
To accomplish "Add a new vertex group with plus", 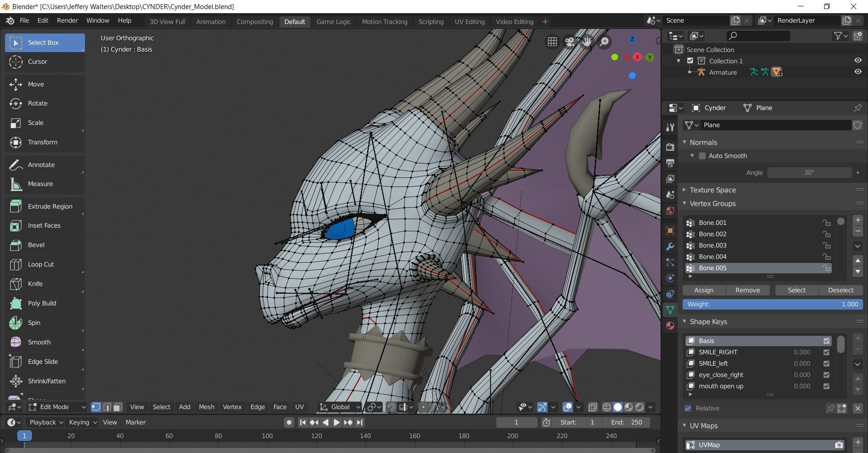I will coord(858,220).
